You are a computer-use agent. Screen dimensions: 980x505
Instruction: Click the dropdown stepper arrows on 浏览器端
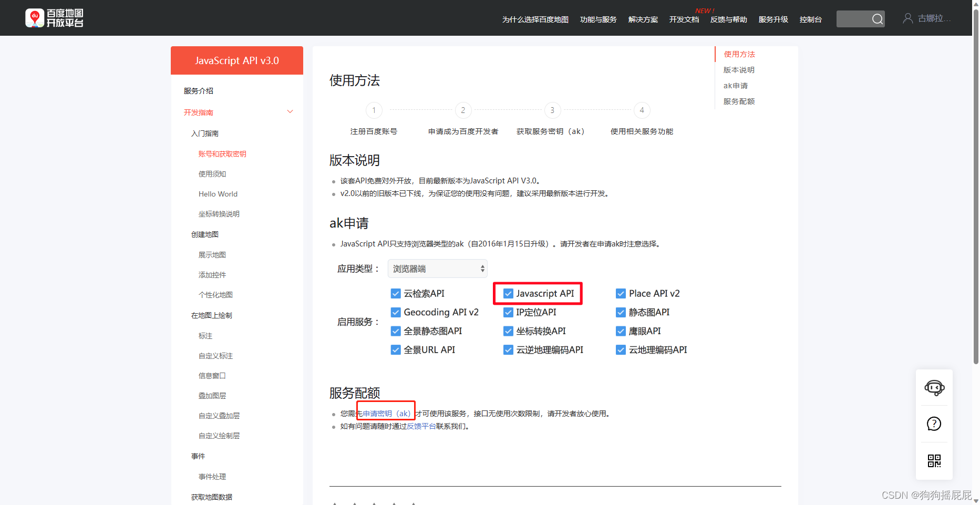pos(482,268)
